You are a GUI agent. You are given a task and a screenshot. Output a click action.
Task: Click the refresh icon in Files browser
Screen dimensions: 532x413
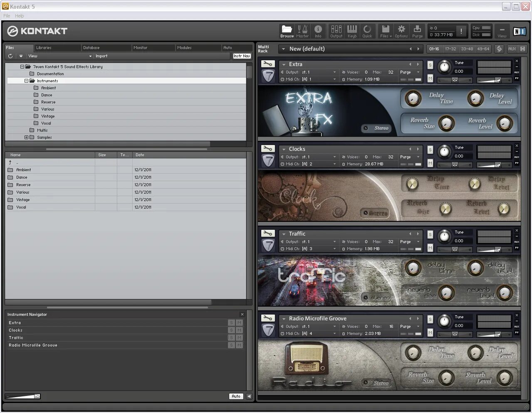(10, 56)
